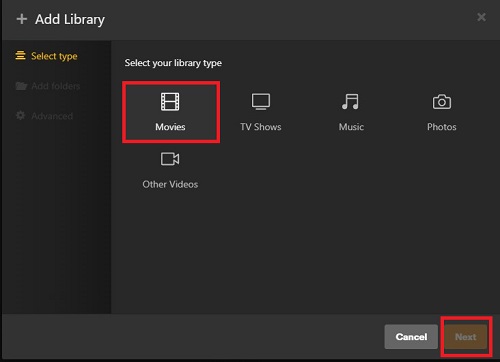
Task: Select the Photos library type
Action: coord(442,112)
